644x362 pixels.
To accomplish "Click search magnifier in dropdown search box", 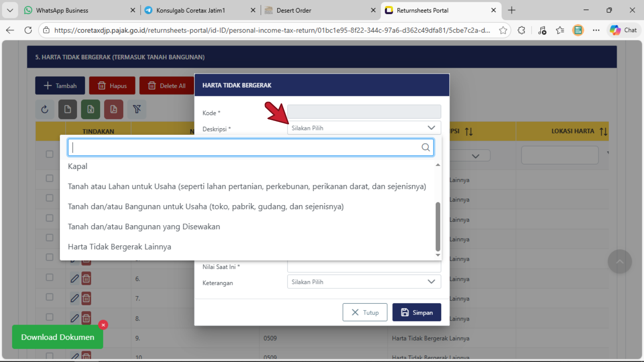I will pos(425,148).
